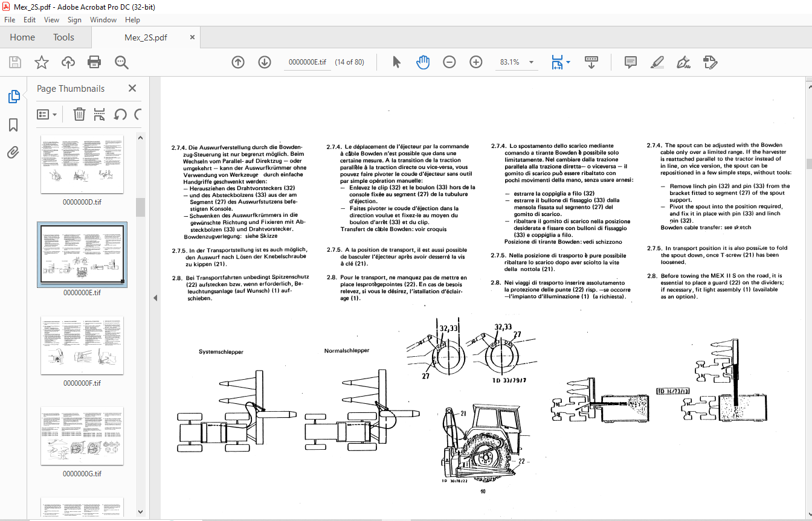Rotate page counterclockwise in thumbnails panel
The height and width of the screenshot is (521, 812).
click(120, 114)
